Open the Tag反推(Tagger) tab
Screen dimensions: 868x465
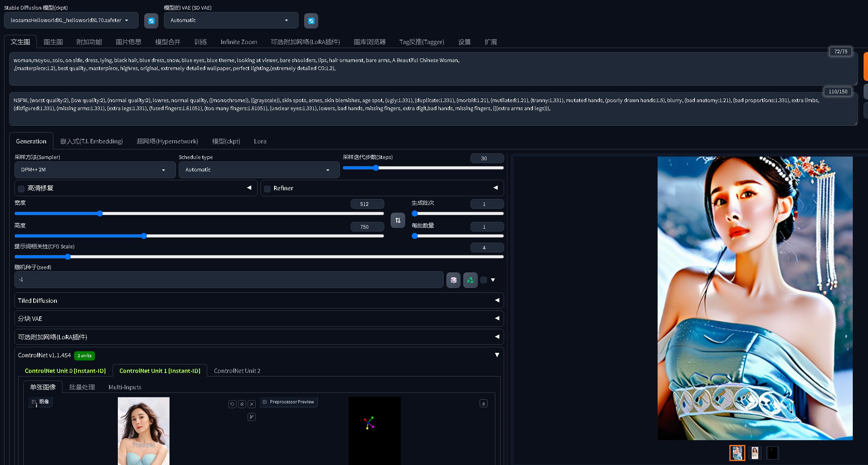tap(422, 42)
